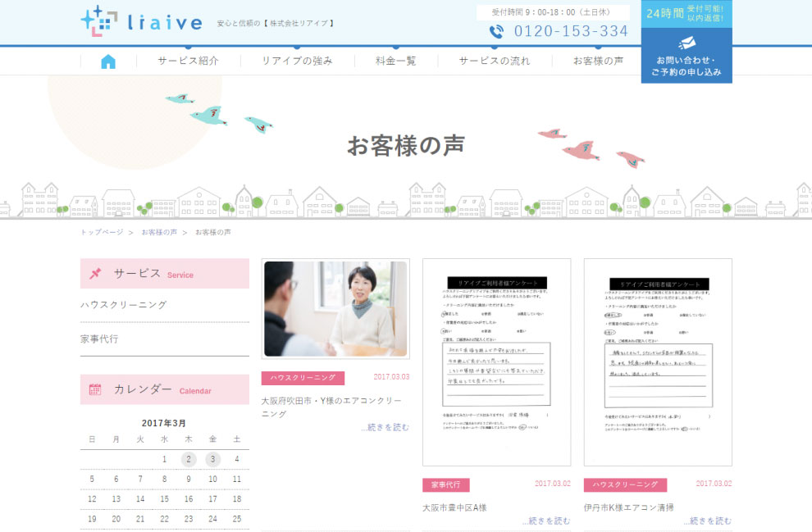The width and height of the screenshot is (812, 532).
Task: Select 家事代行 in the service sidebar
Action: tap(99, 339)
